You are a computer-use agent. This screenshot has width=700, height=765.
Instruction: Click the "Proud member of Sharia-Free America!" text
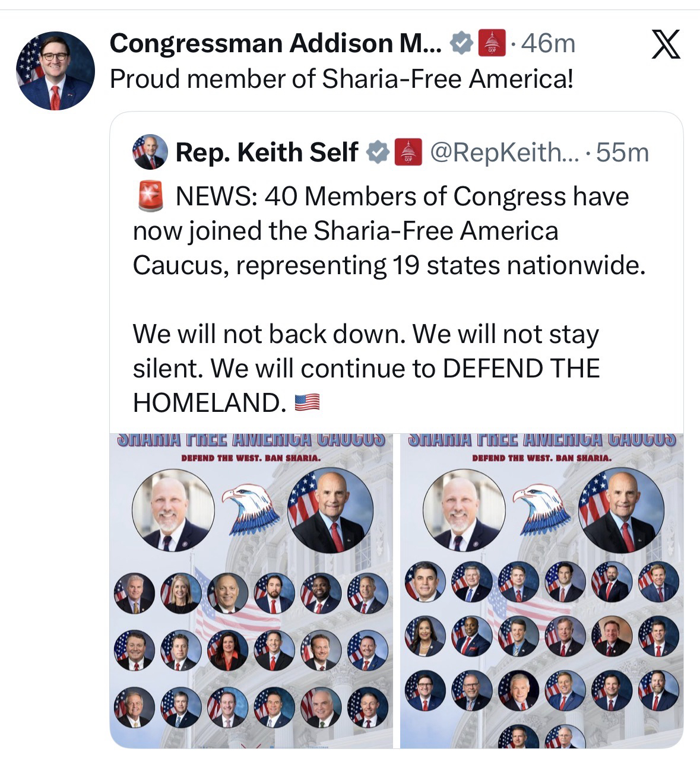point(342,79)
